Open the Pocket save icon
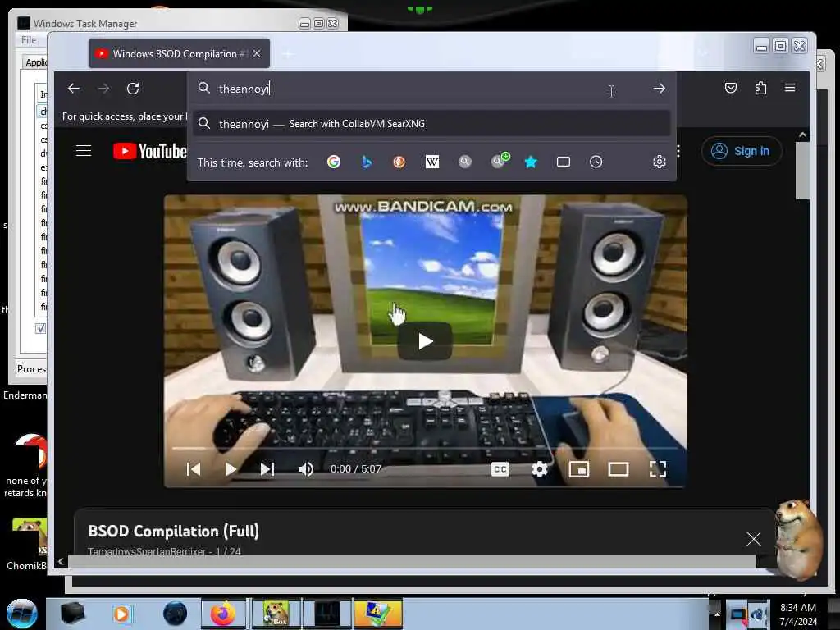 731,88
